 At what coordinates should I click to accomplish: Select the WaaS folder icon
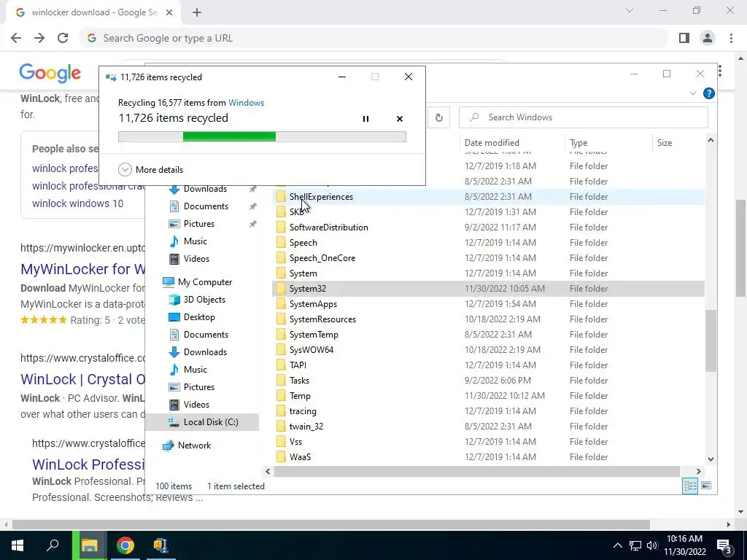(x=281, y=456)
